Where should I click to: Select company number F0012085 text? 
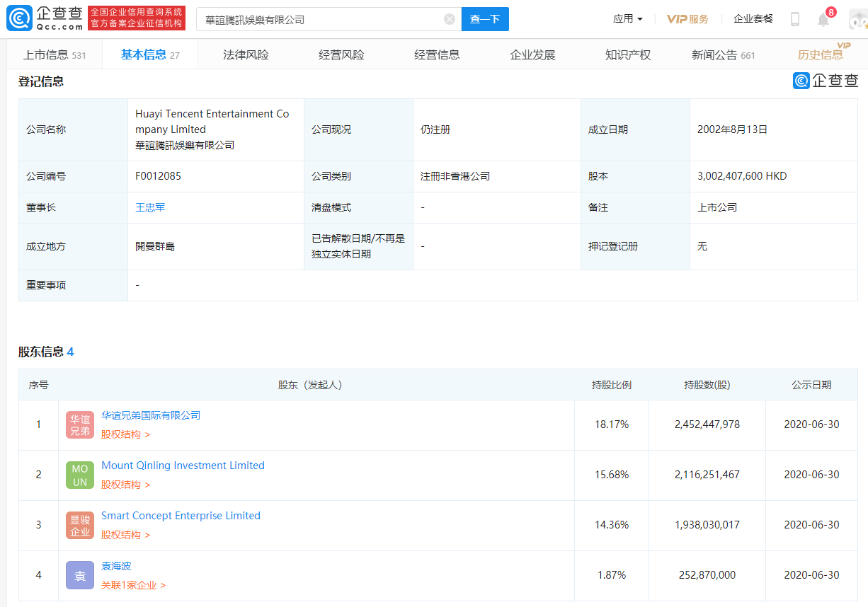(x=158, y=176)
